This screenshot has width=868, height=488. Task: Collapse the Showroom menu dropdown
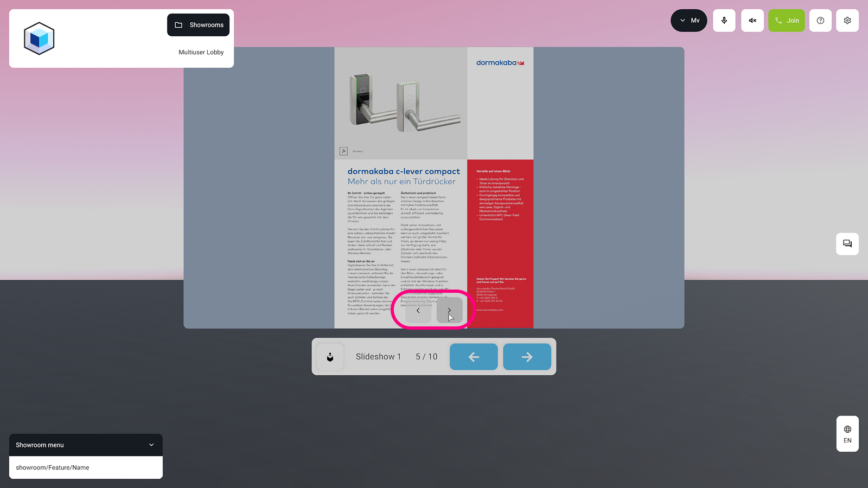[151, 445]
